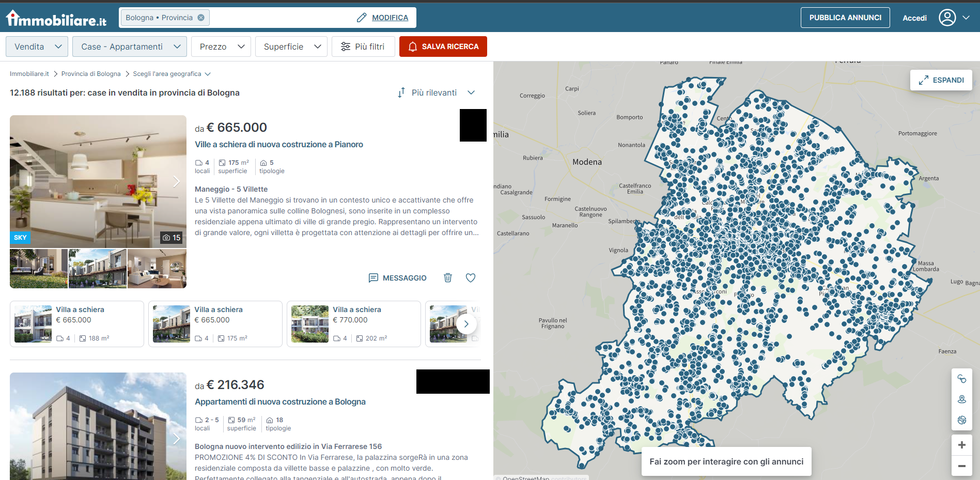Click SALVA RICERCA bell button
This screenshot has width=980, height=480.
pos(443,47)
